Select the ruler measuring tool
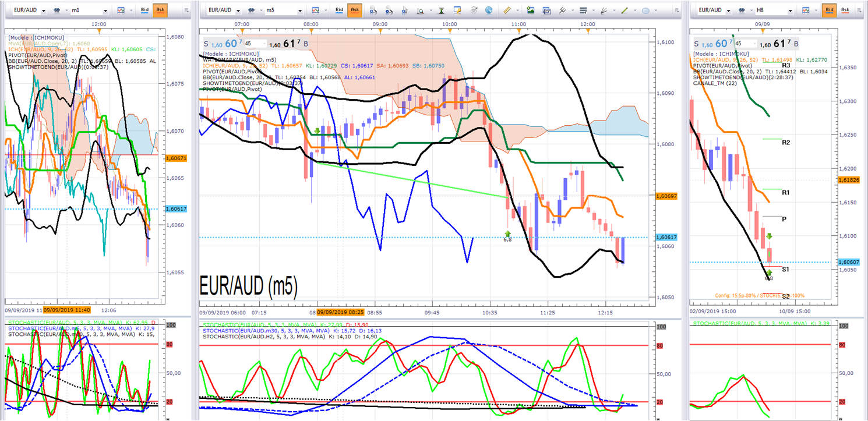 [507, 10]
